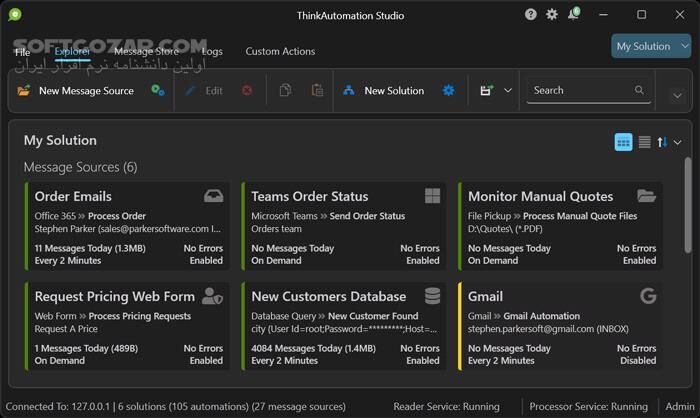Image resolution: width=700 pixels, height=418 pixels.
Task: Click the 'Admin' status bar entry
Action: coord(679,406)
